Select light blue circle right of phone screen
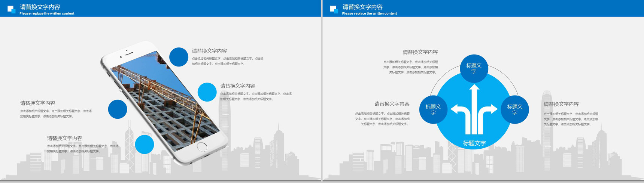The height and width of the screenshot is (183, 644). [207, 92]
